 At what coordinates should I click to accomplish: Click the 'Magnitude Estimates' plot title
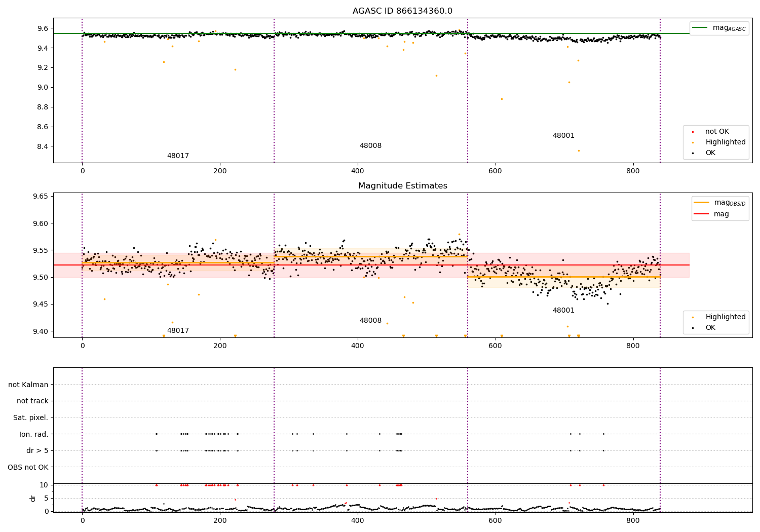pos(402,186)
